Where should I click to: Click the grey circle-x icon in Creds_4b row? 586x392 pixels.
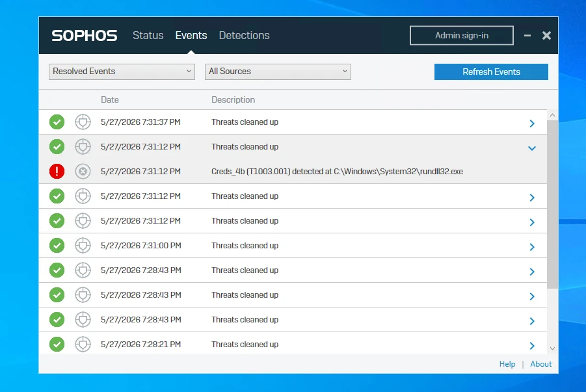point(83,171)
